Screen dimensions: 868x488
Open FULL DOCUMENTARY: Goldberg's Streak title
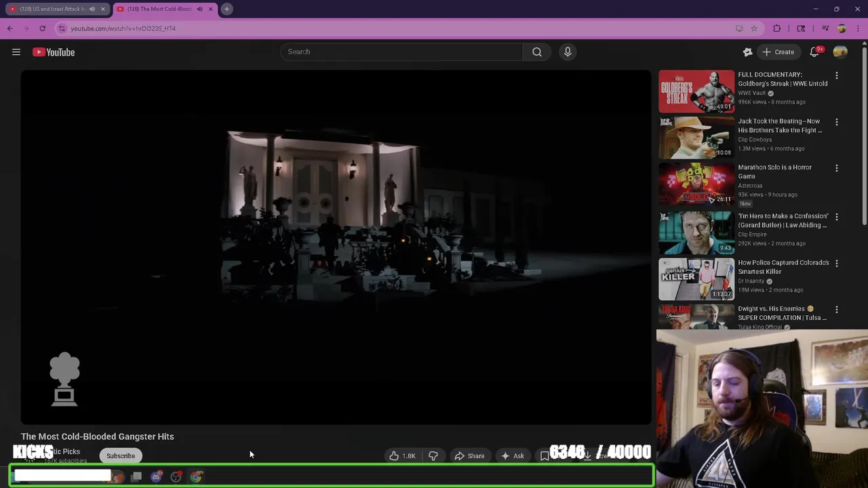pyautogui.click(x=783, y=79)
